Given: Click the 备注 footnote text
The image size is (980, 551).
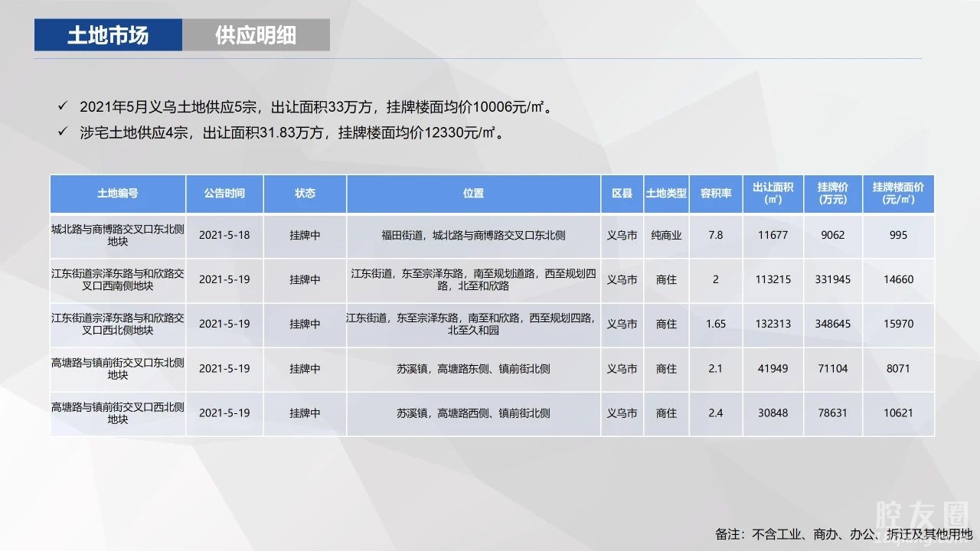Looking at the screenshot, I should (843, 533).
